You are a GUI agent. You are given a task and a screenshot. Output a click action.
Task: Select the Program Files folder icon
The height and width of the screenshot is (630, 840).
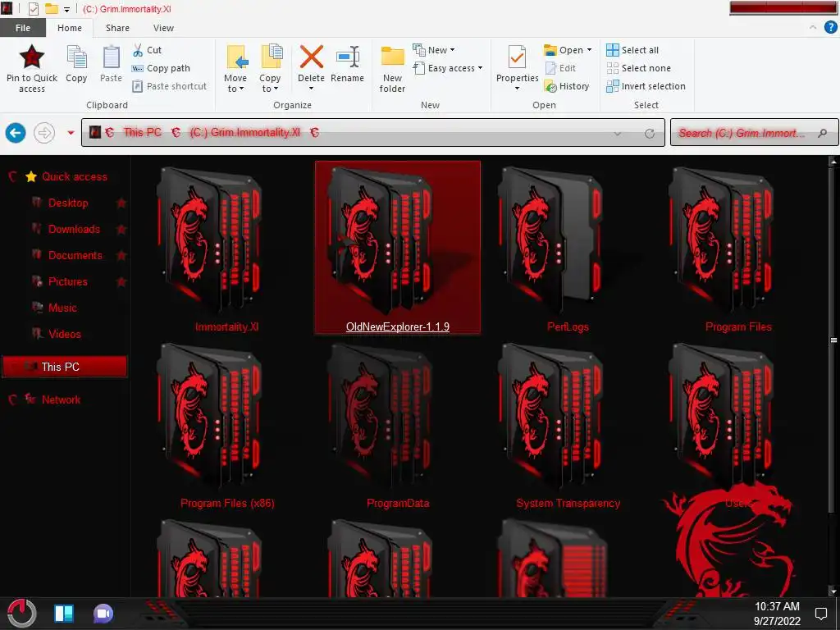coord(720,239)
